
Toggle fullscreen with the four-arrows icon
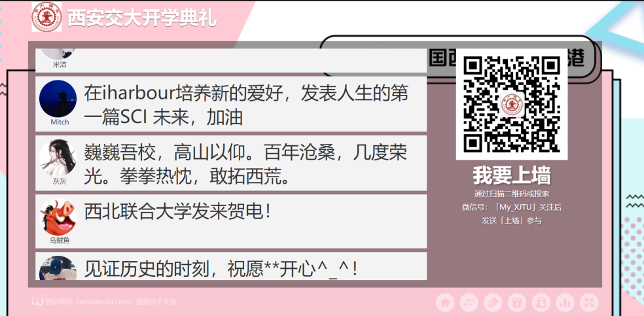coord(589,302)
